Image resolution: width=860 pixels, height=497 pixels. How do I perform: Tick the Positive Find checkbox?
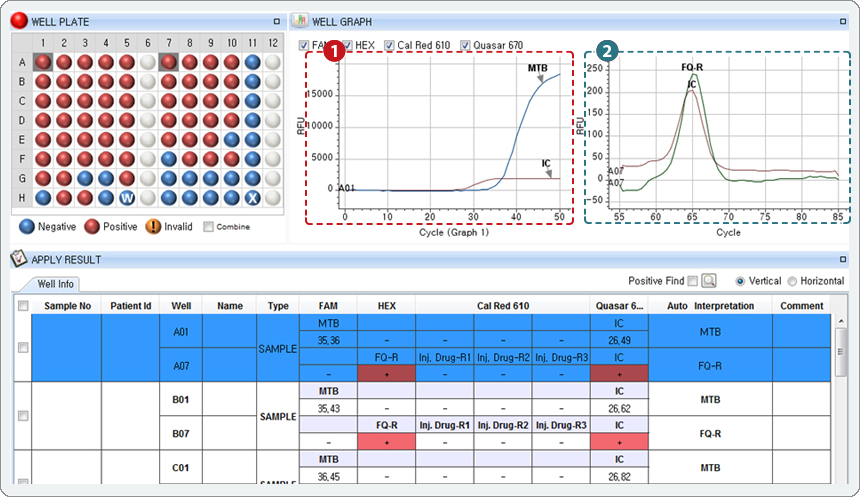click(693, 281)
